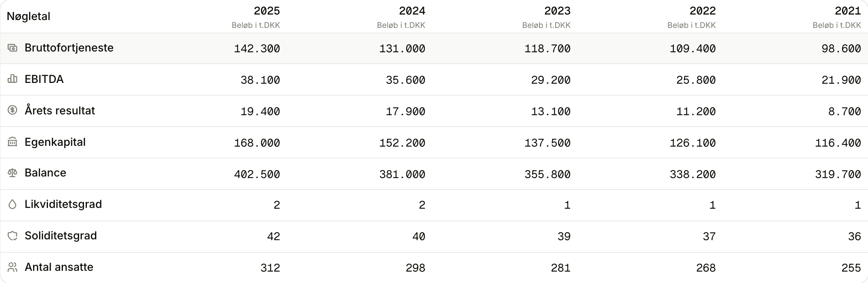Select the 2025 column header
This screenshot has width=868, height=283.
click(267, 11)
